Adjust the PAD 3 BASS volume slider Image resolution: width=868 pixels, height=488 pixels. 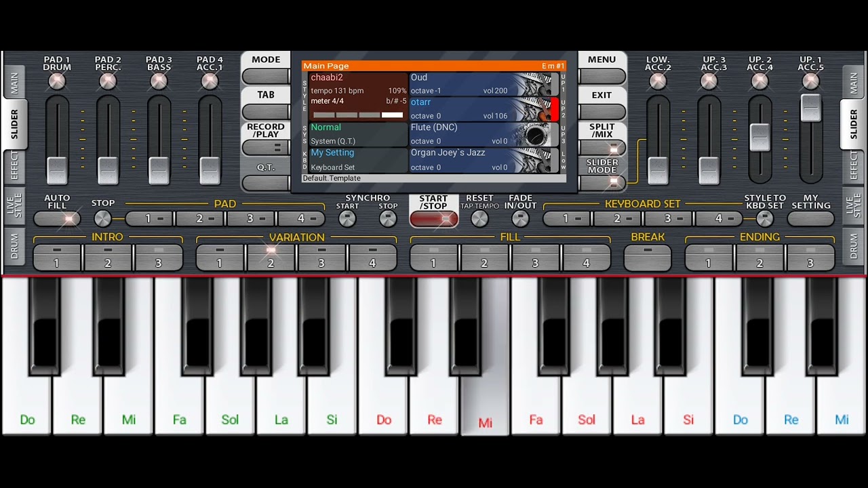[159, 169]
